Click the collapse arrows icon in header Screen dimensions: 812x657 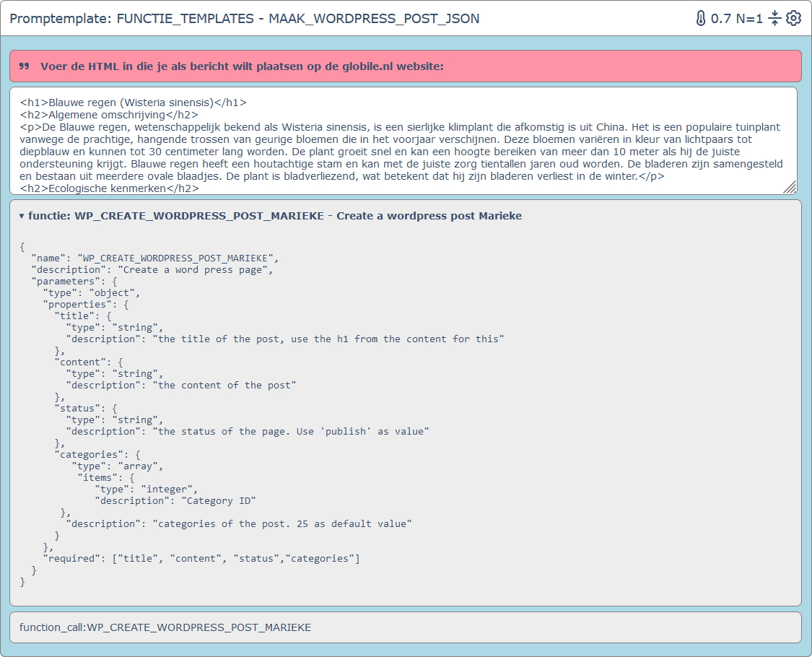point(774,19)
